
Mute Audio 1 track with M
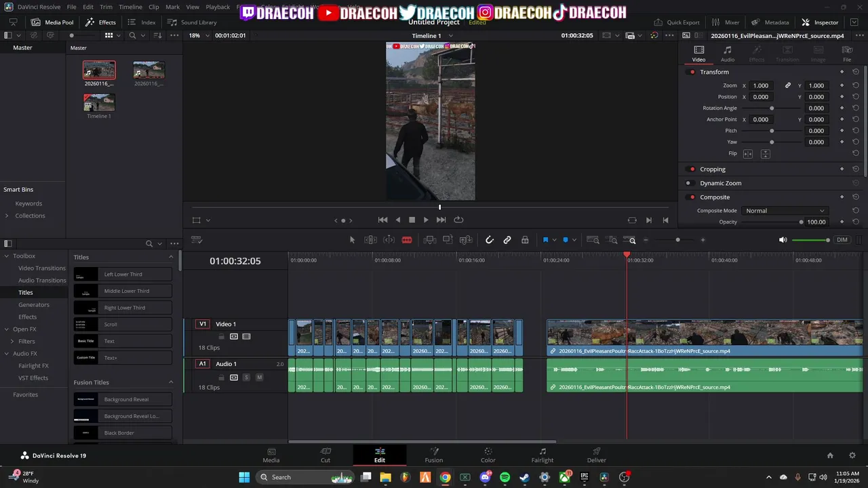(x=259, y=377)
